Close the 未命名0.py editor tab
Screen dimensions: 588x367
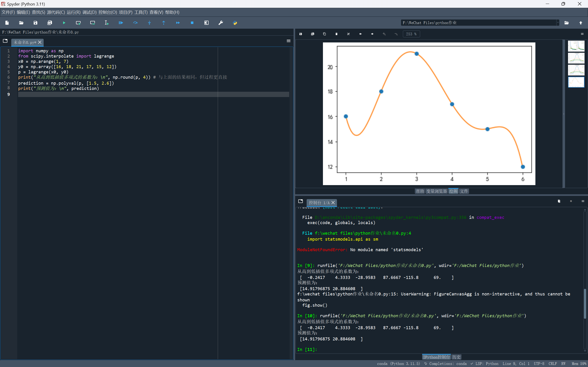pyautogui.click(x=40, y=42)
